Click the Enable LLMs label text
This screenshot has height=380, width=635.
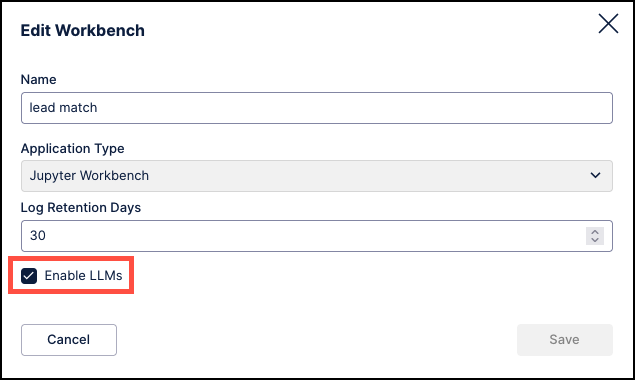pos(83,275)
